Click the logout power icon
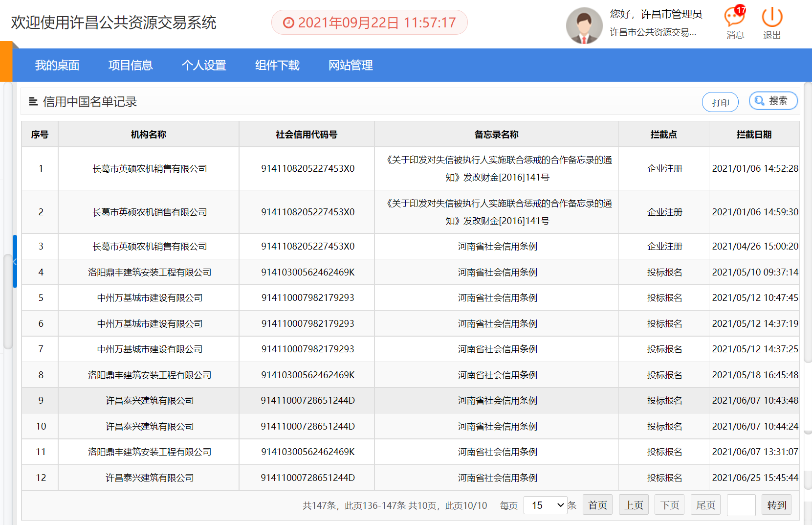Image resolution: width=812 pixels, height=525 pixels. pyautogui.click(x=772, y=17)
